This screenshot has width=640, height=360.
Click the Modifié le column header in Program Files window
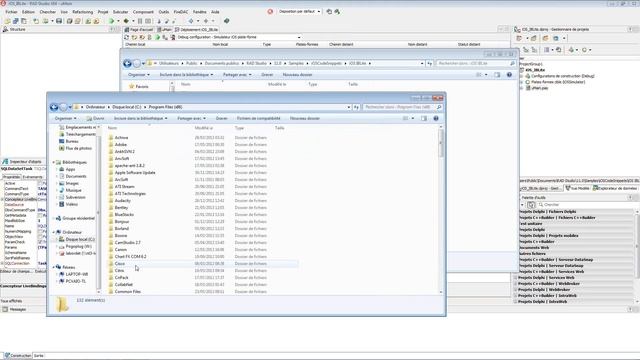pos(204,128)
